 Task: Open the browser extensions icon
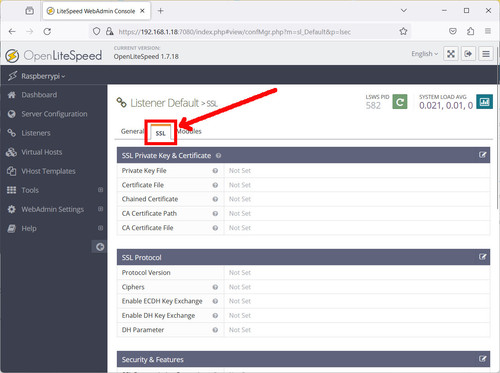point(470,31)
